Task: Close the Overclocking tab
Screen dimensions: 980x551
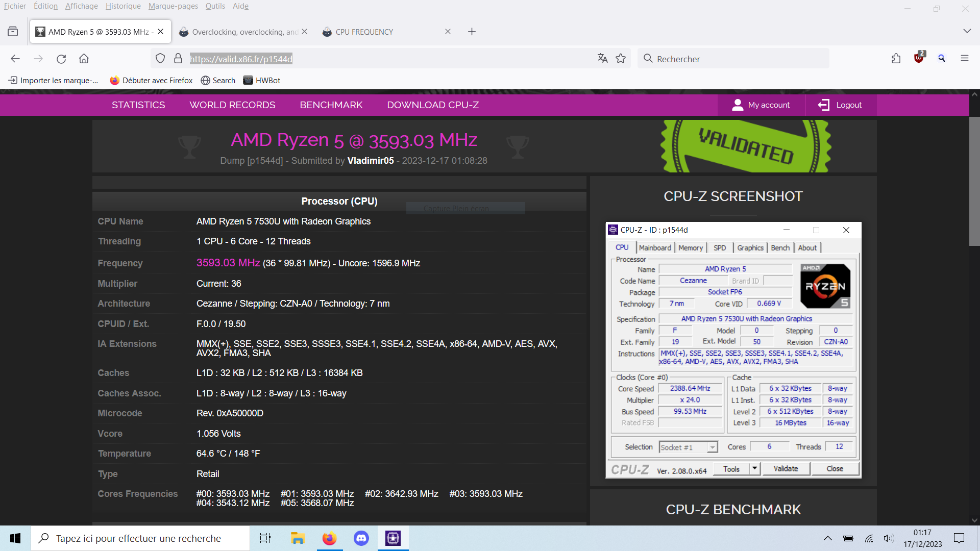Action: coord(305,32)
